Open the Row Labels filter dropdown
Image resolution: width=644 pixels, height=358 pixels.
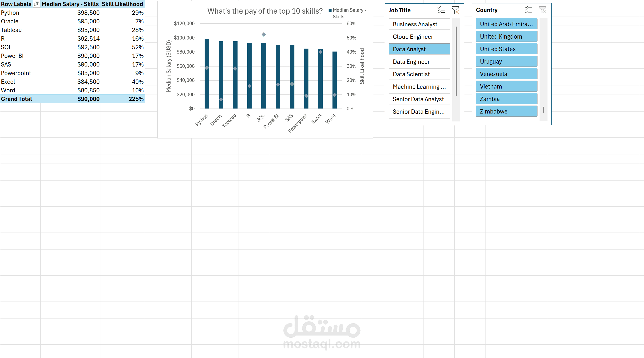pyautogui.click(x=37, y=4)
